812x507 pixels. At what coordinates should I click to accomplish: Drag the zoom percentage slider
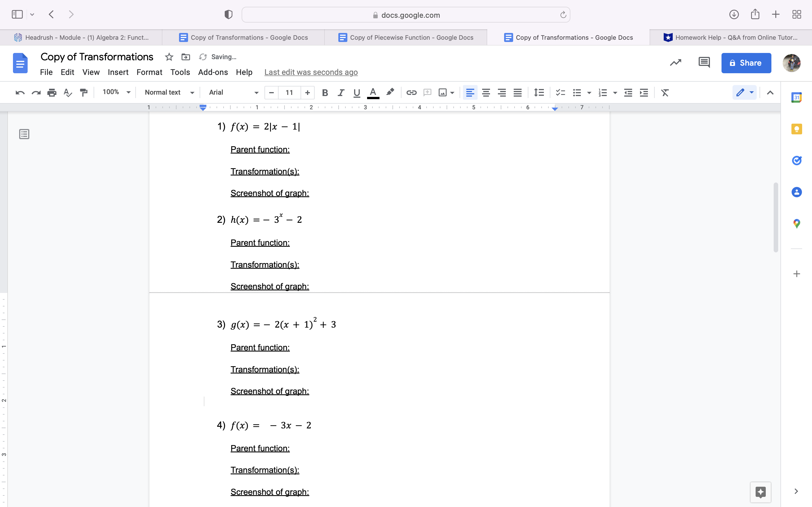pyautogui.click(x=115, y=92)
